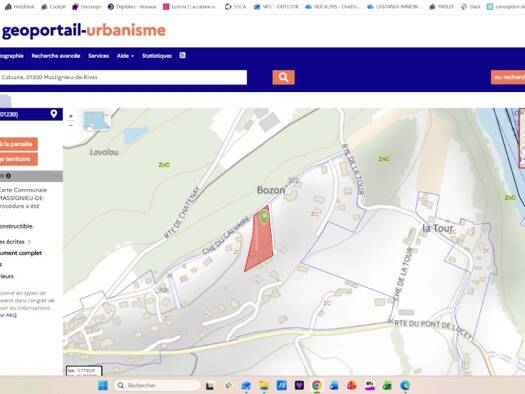Click the 'constructible' sidebar entry
The height and width of the screenshot is (394, 525).
click(16, 226)
